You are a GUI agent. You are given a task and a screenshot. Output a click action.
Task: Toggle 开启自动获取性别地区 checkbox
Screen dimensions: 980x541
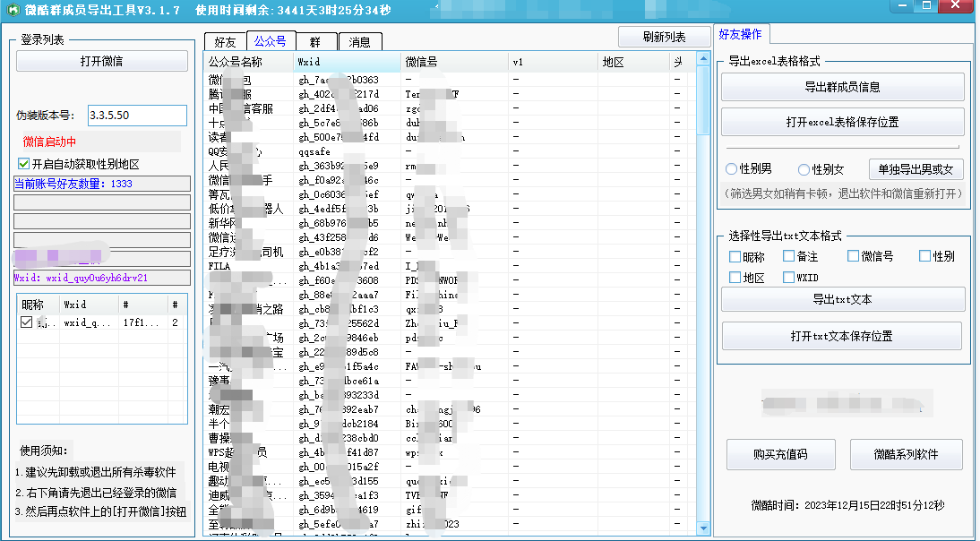click(24, 164)
